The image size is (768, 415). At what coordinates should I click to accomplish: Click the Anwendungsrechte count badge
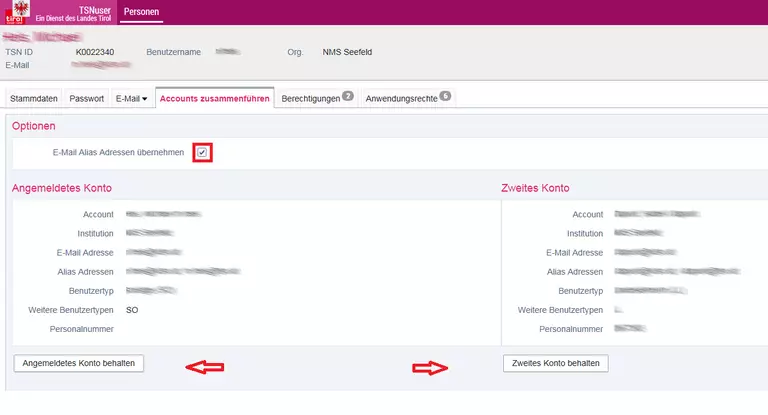(445, 96)
